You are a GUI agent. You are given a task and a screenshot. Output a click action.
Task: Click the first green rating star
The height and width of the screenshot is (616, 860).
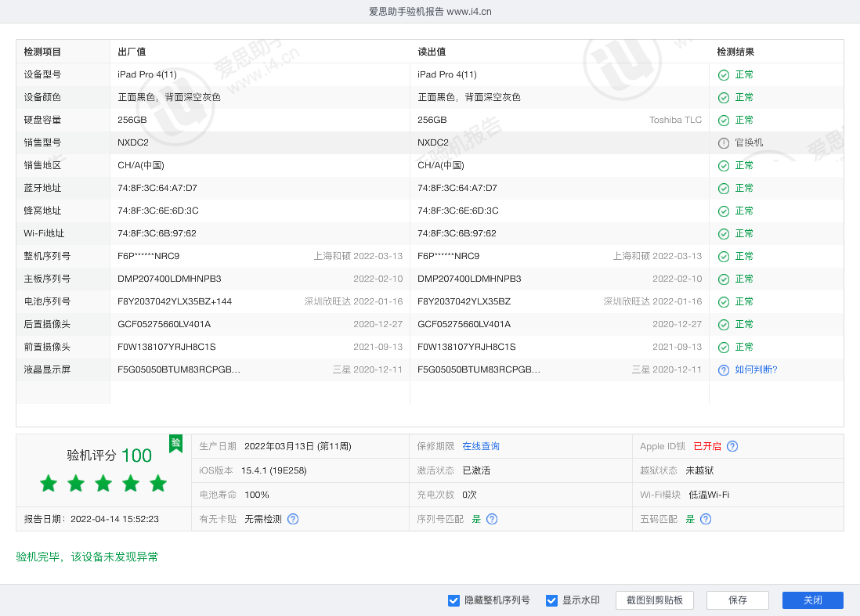click(x=49, y=484)
